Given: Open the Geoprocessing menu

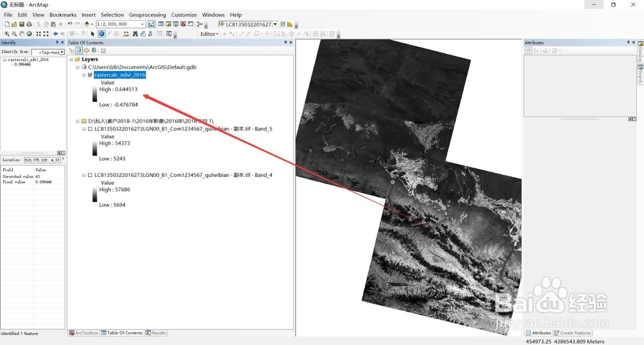Looking at the screenshot, I should point(147,15).
